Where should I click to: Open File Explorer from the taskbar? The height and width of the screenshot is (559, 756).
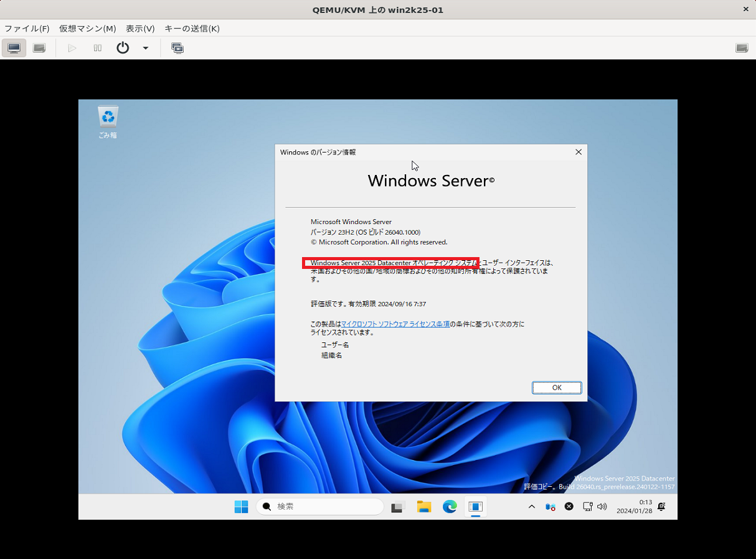pyautogui.click(x=424, y=507)
